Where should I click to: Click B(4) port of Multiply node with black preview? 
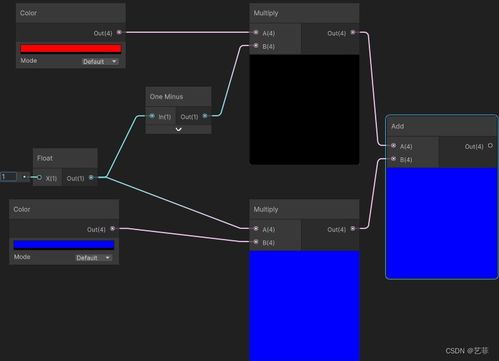256,46
